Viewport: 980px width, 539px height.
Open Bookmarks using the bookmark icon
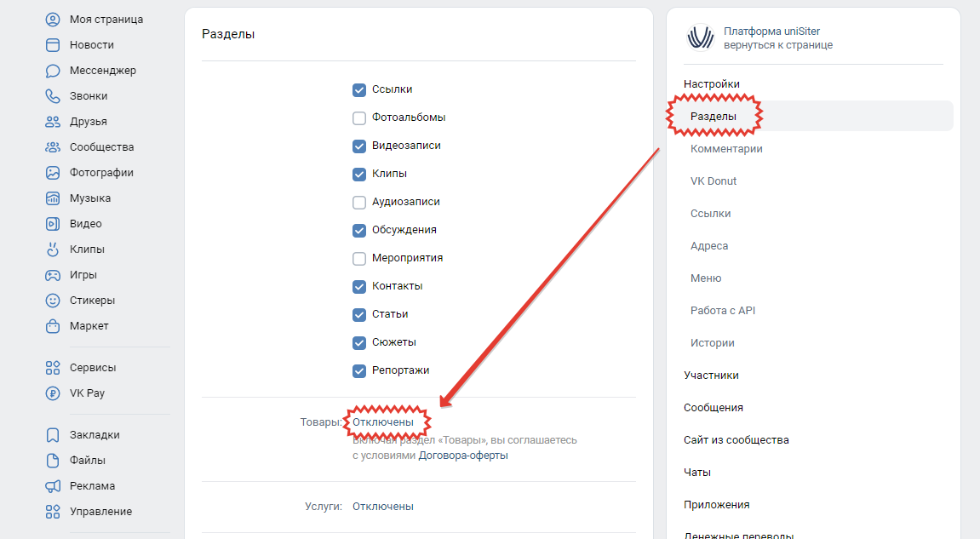click(53, 435)
